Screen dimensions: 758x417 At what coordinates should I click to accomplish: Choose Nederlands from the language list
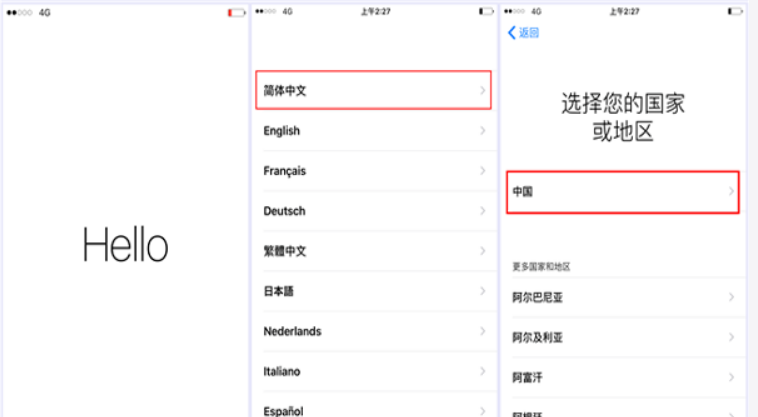[x=292, y=331]
